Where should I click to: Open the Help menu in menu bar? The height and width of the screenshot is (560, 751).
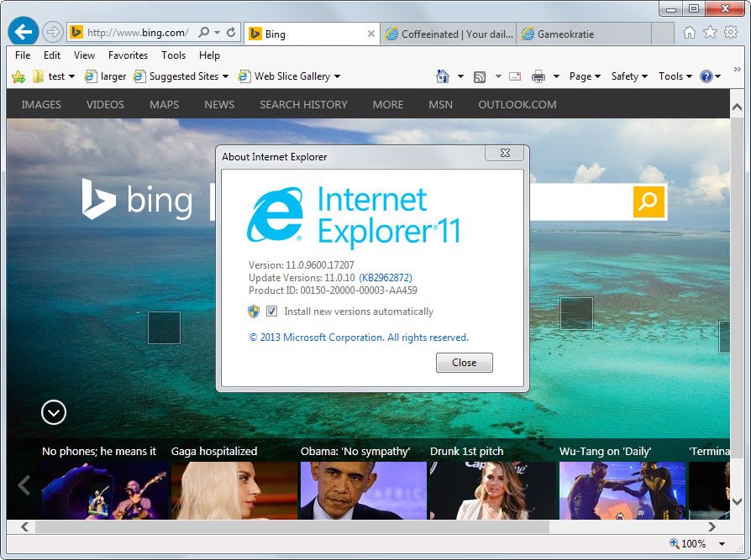(209, 55)
